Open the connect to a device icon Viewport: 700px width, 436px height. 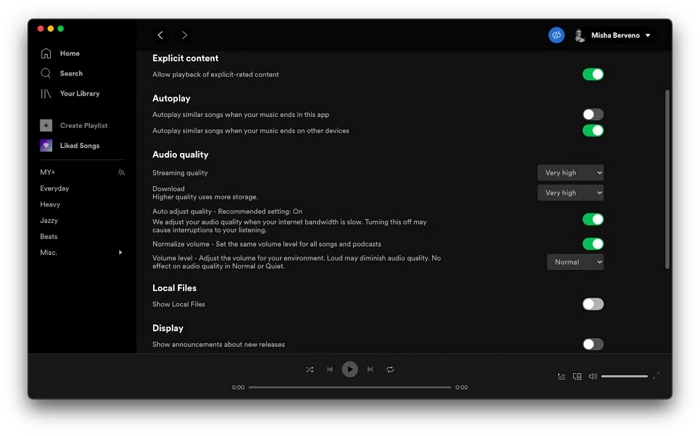pos(577,377)
